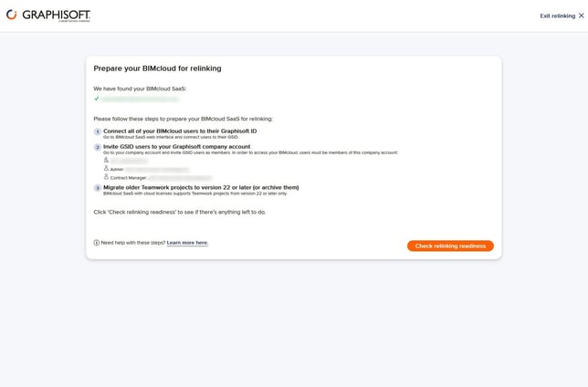Click the green checkmark for found BIMcloud

97,98
